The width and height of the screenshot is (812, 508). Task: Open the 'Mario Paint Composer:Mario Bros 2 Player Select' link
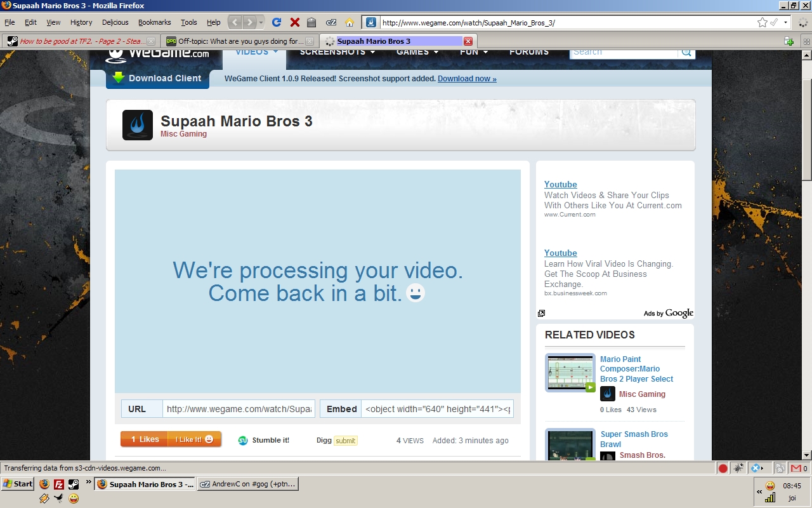pyautogui.click(x=637, y=369)
